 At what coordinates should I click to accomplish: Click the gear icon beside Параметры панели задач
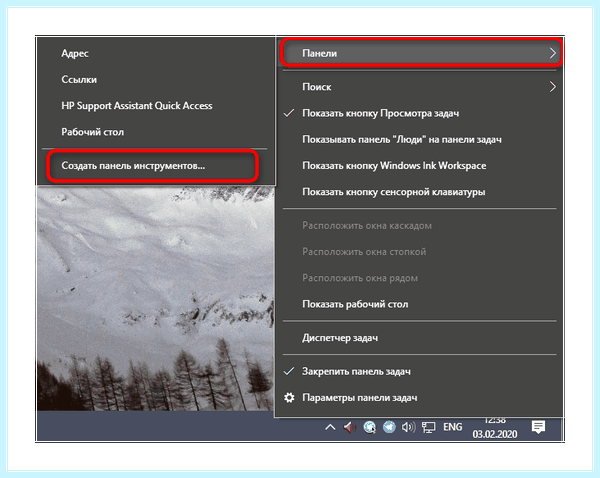click(289, 398)
